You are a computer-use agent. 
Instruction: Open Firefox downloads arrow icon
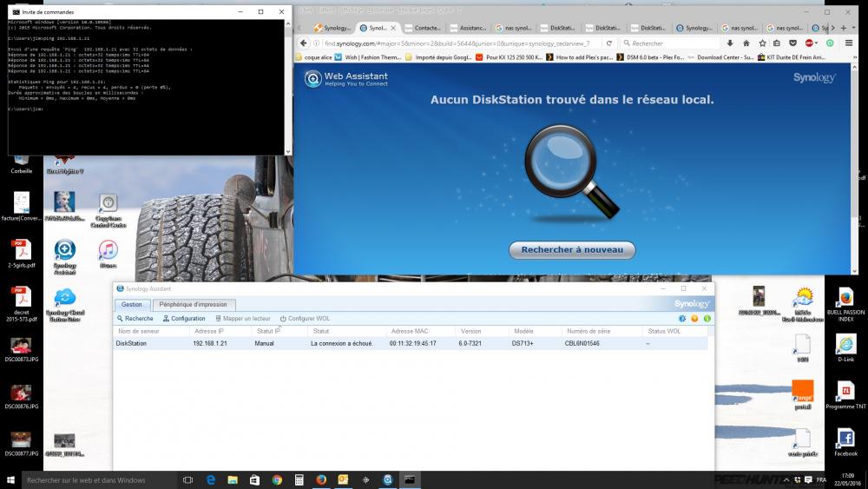[730, 43]
